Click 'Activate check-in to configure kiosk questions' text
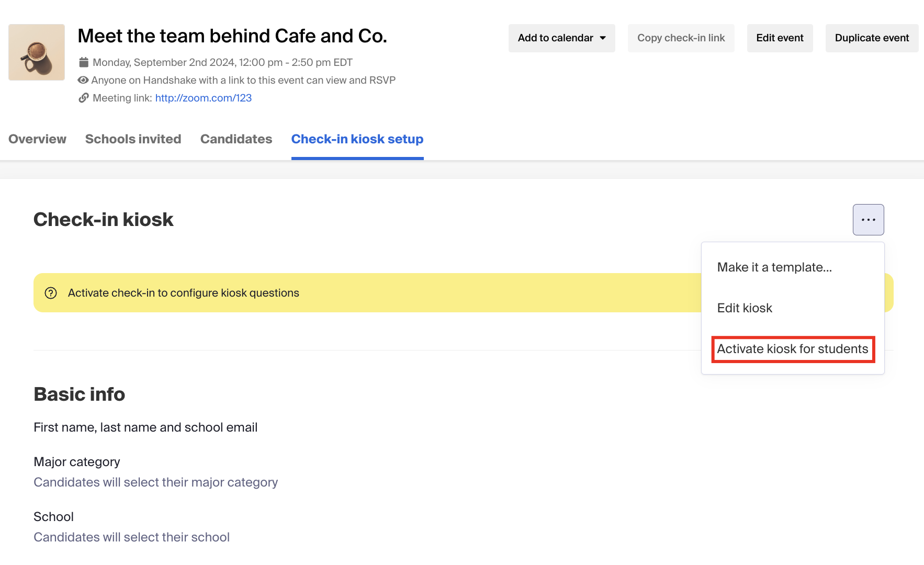This screenshot has width=924, height=565. [x=184, y=293]
